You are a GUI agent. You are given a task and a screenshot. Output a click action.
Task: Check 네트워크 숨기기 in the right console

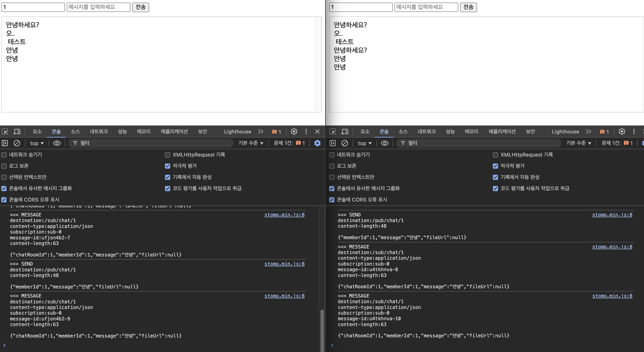point(332,155)
